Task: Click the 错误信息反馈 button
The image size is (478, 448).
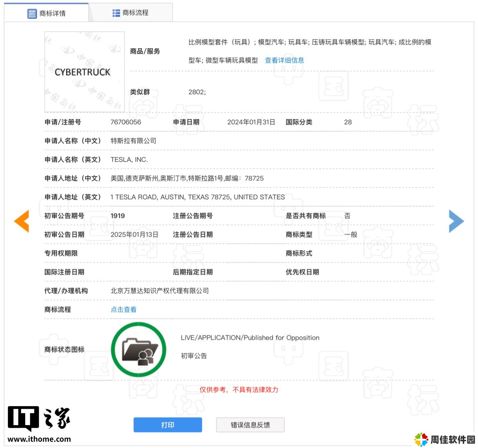Action: (x=250, y=425)
